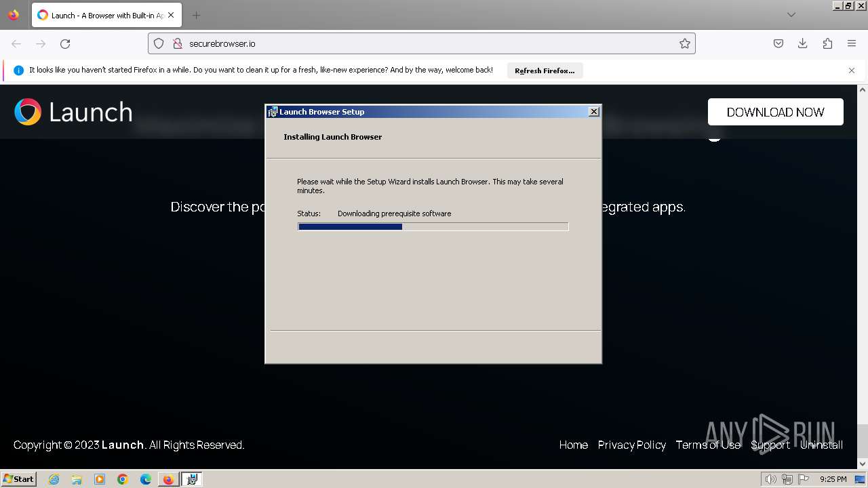Open the Support footer link
This screenshot has height=488, width=868.
pos(770,445)
